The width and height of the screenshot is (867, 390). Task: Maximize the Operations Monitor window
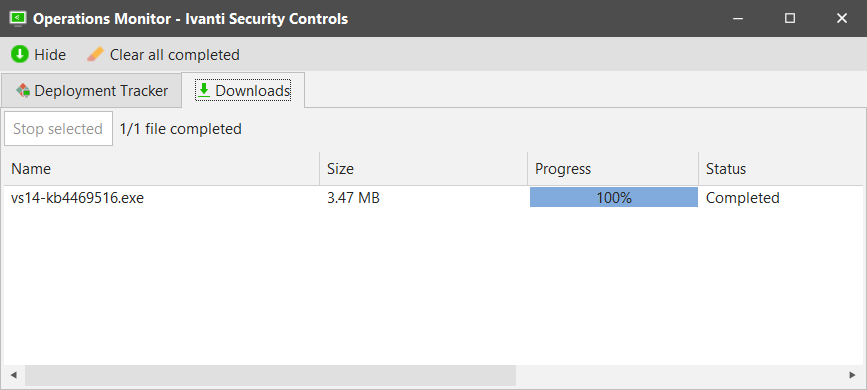pos(790,18)
